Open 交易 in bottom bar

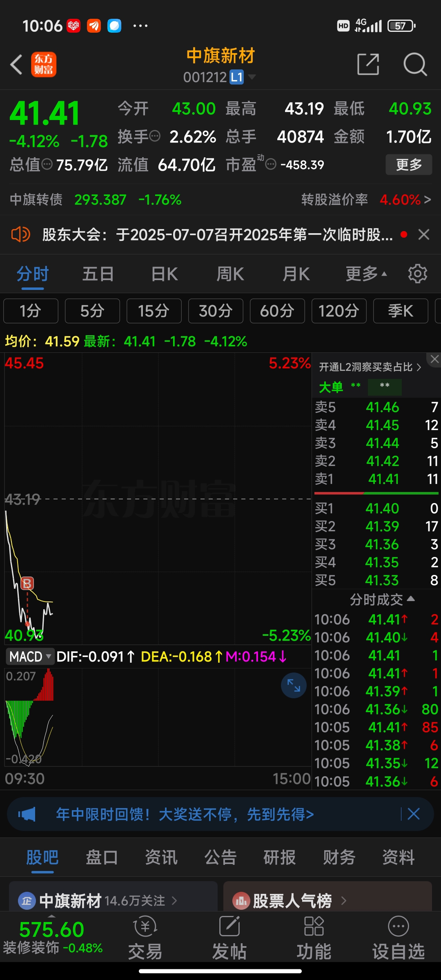click(145, 938)
